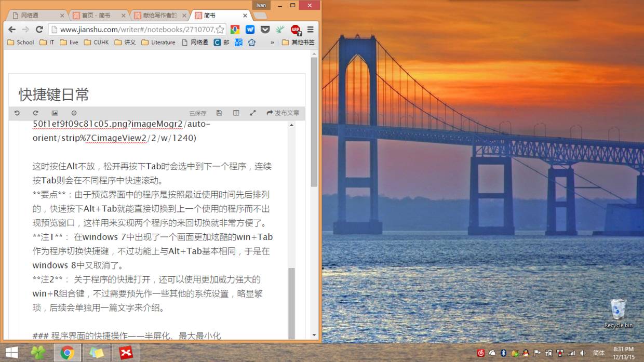The width and height of the screenshot is (644, 362).
Task: Undo last edit in Jianshu editor
Action: [17, 113]
